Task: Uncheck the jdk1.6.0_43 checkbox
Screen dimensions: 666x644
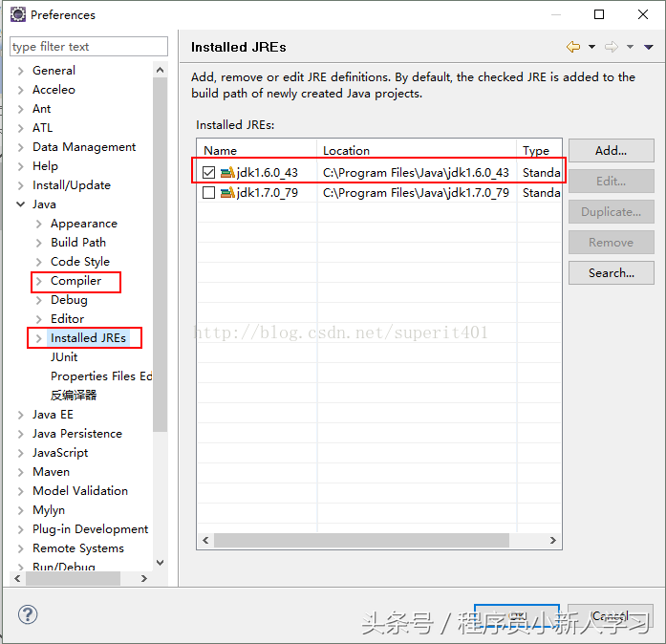Action: pos(208,173)
